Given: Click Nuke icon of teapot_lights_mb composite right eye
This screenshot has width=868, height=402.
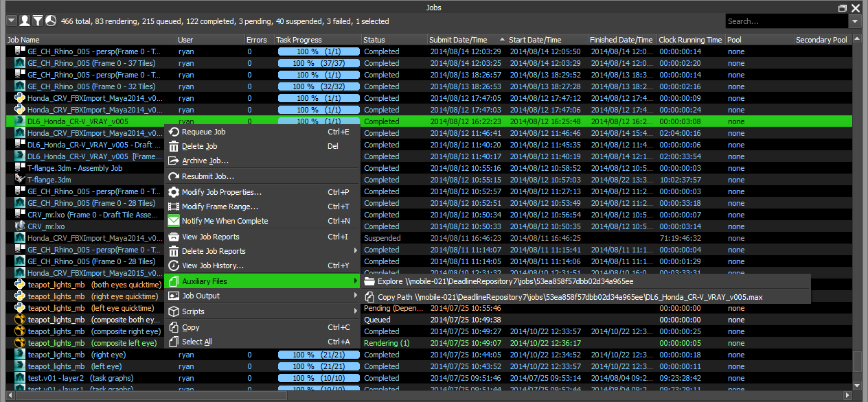Looking at the screenshot, I should click(x=20, y=331).
